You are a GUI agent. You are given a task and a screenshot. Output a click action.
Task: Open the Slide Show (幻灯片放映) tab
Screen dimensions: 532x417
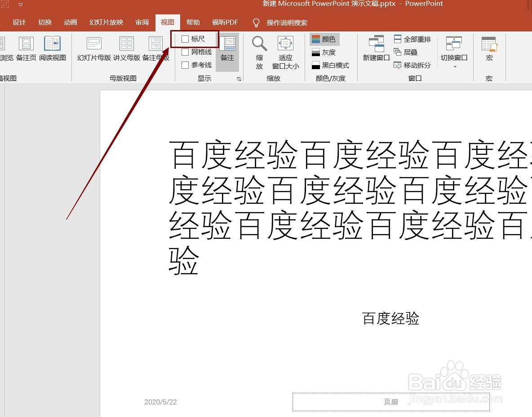point(106,22)
